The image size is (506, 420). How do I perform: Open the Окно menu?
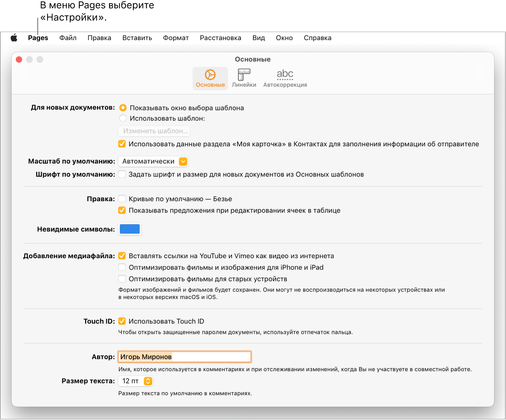284,38
